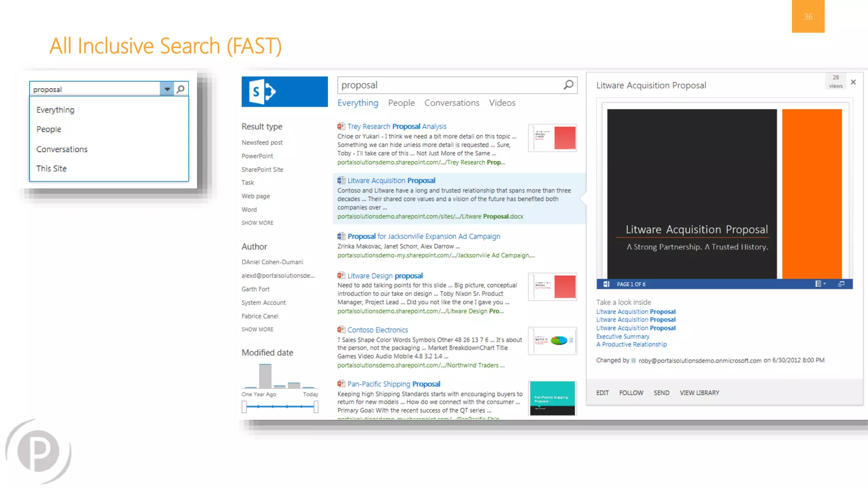Image resolution: width=868 pixels, height=488 pixels.
Task: Switch to the People results tab
Action: pyautogui.click(x=401, y=103)
